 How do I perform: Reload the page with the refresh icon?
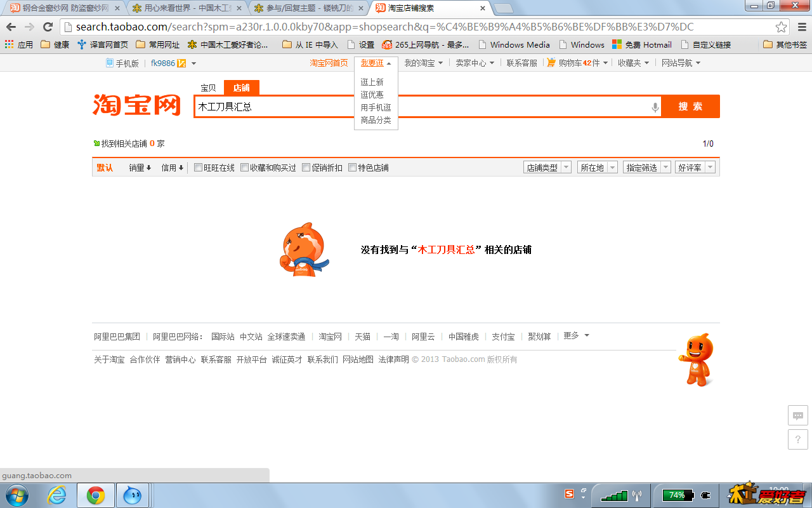[x=48, y=27]
